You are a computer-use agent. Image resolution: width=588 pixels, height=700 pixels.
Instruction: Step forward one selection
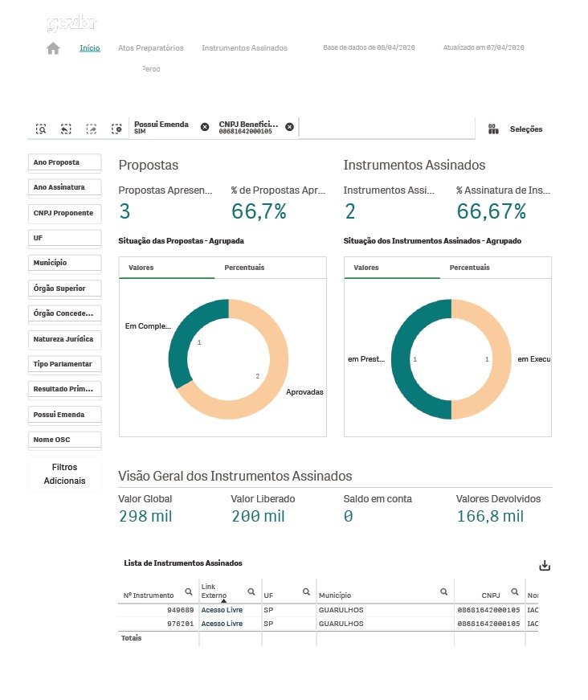[92, 129]
